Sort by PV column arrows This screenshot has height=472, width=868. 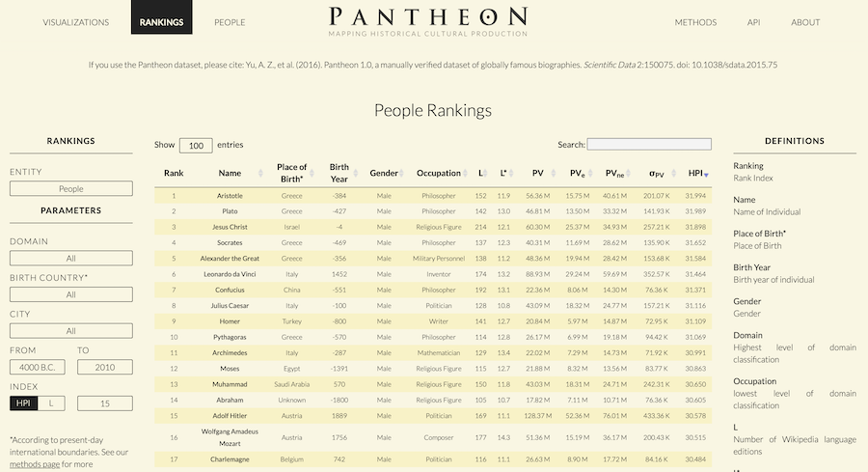[x=553, y=174]
